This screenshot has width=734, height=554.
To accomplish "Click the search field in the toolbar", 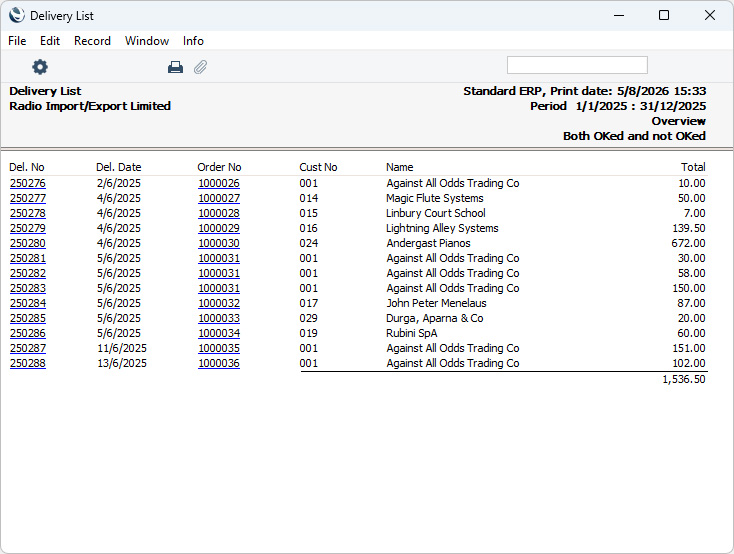I will click(577, 65).
